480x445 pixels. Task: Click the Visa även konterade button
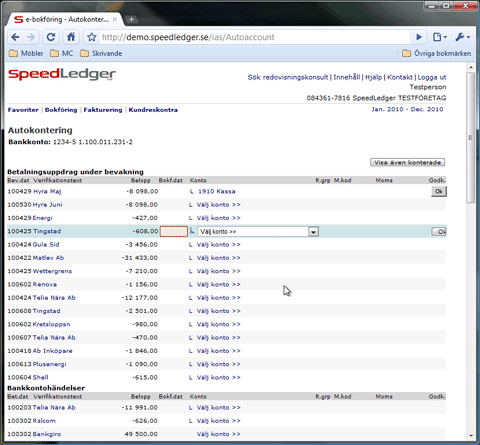pyautogui.click(x=407, y=162)
